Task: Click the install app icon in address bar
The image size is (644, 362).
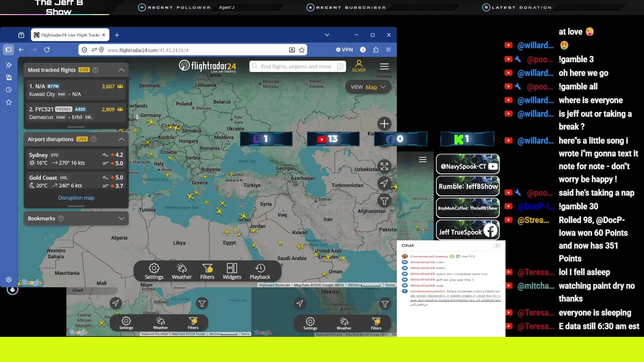Action: click(x=292, y=50)
